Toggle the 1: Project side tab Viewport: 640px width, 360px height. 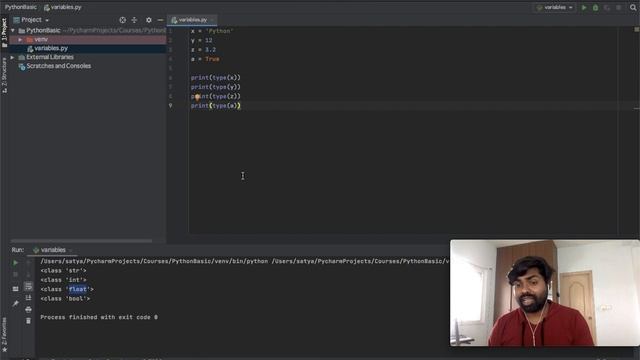pos(4,33)
